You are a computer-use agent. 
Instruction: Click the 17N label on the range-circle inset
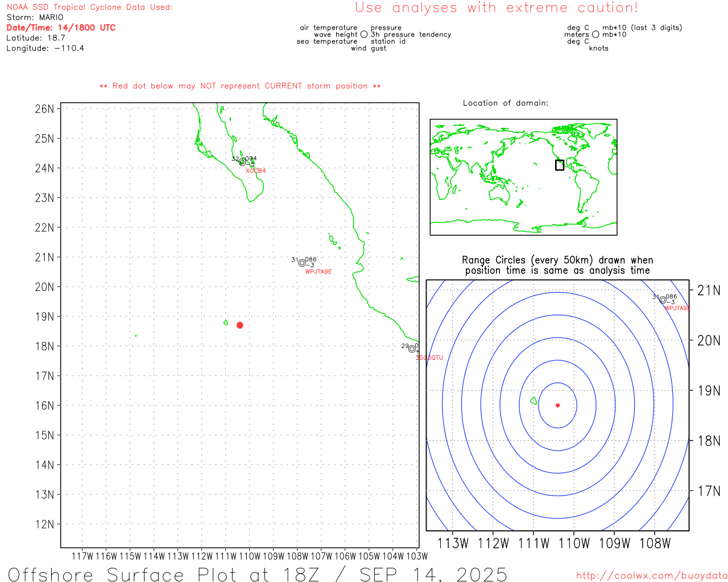[709, 491]
